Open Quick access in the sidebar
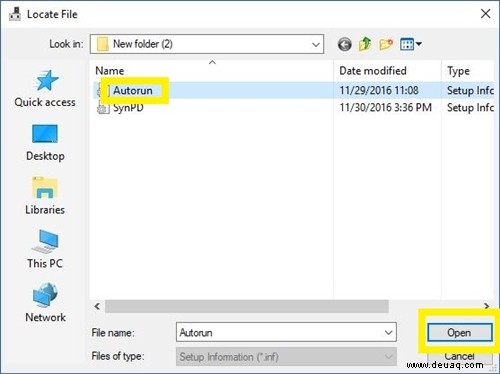This screenshot has width=500, height=374. point(45,89)
